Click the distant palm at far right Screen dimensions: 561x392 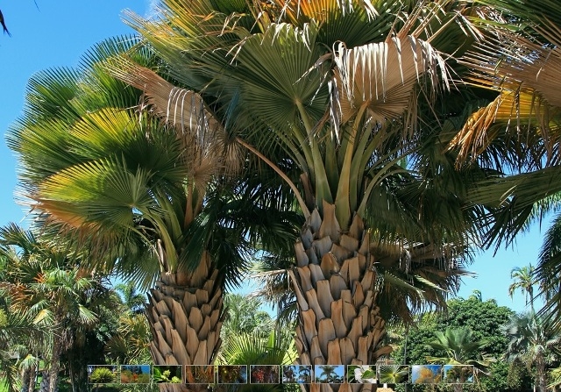(x=524, y=281)
